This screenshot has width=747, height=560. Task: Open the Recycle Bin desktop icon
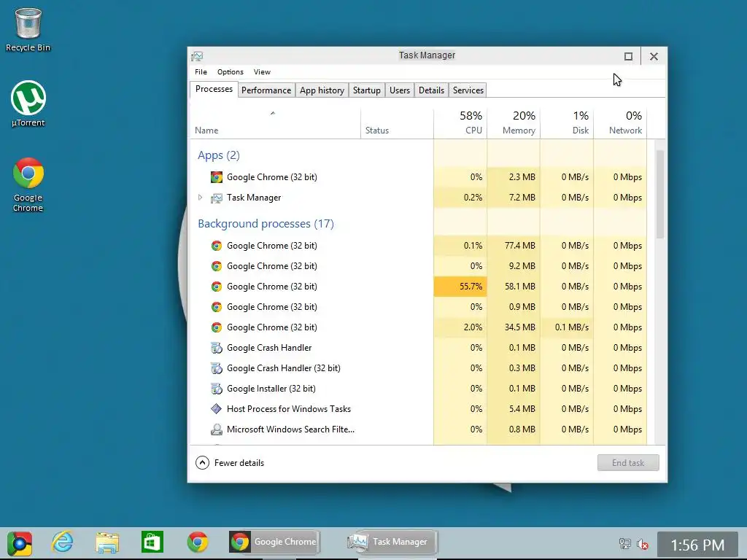point(28,29)
